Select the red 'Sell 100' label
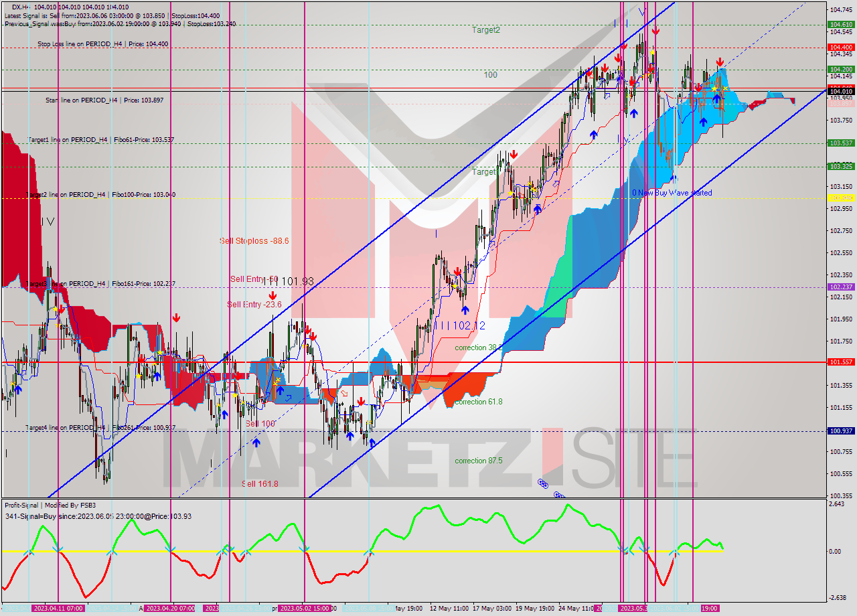 (260, 424)
